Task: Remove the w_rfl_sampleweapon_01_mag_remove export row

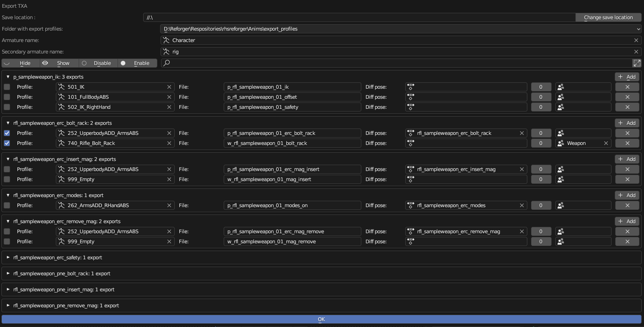Action: click(x=627, y=241)
